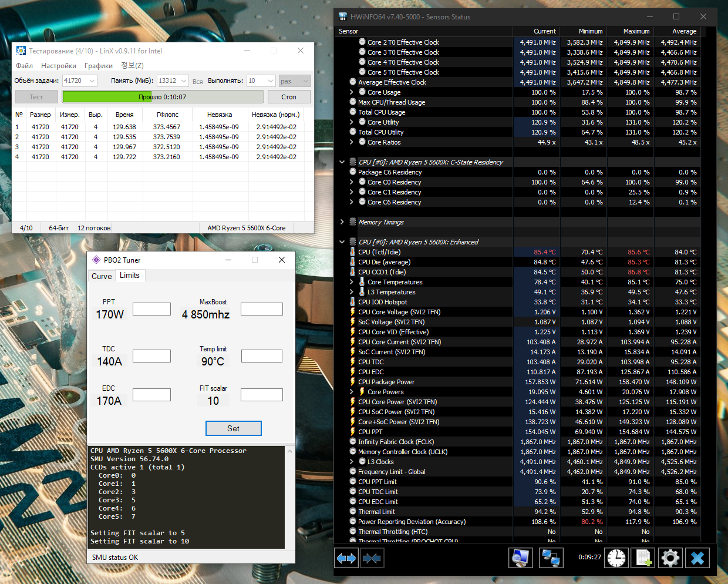728x584 pixels.
Task: Open the HWiNFO summary monitor magnifier icon
Action: coord(520,558)
